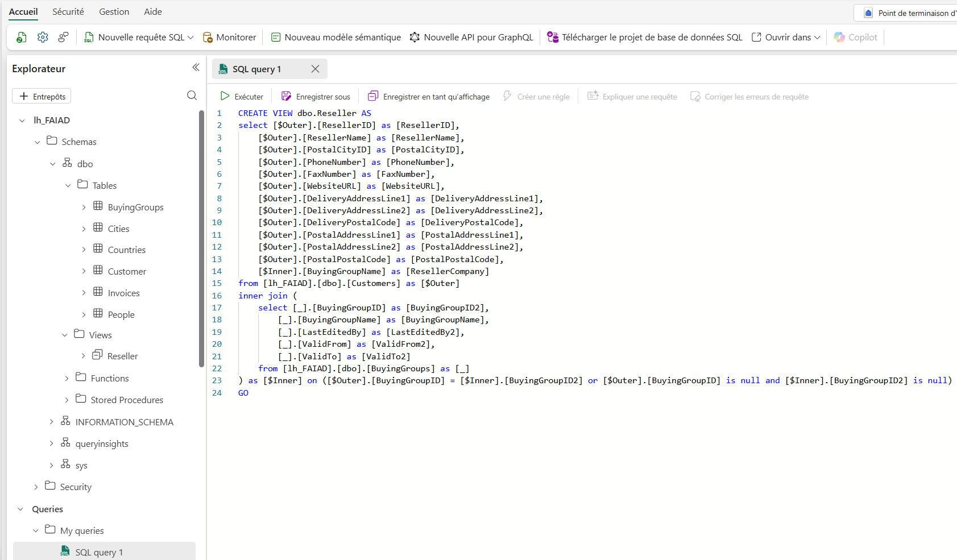
Task: Expand the Cities table
Action: [x=84, y=229]
